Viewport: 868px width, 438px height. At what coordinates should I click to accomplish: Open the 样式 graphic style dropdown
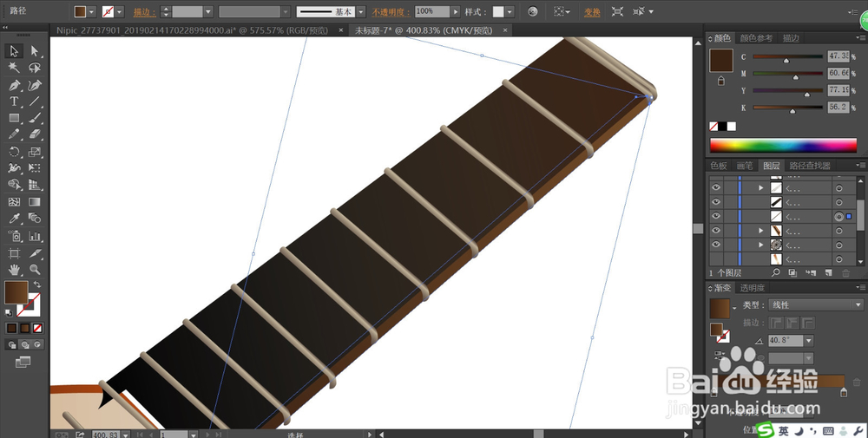[x=510, y=11]
